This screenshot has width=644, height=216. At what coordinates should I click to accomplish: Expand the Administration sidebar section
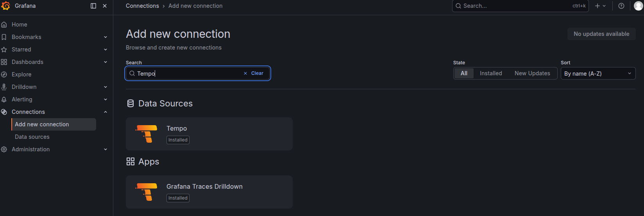pyautogui.click(x=106, y=149)
